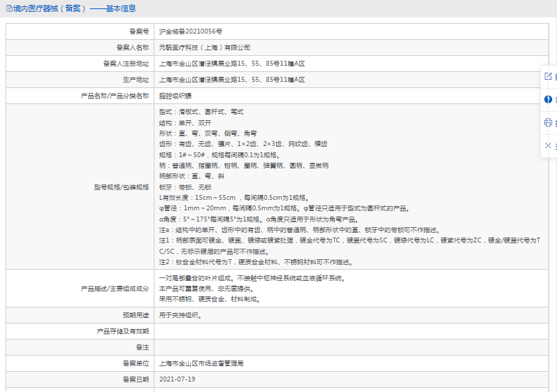Click the empty 产品存储及有效期 value cell
557x392 pixels.
point(352,331)
